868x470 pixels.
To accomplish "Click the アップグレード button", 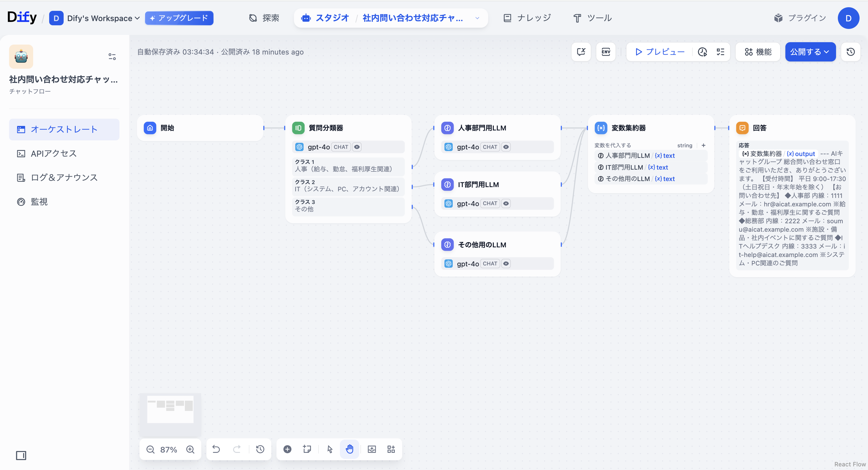I will pos(179,18).
